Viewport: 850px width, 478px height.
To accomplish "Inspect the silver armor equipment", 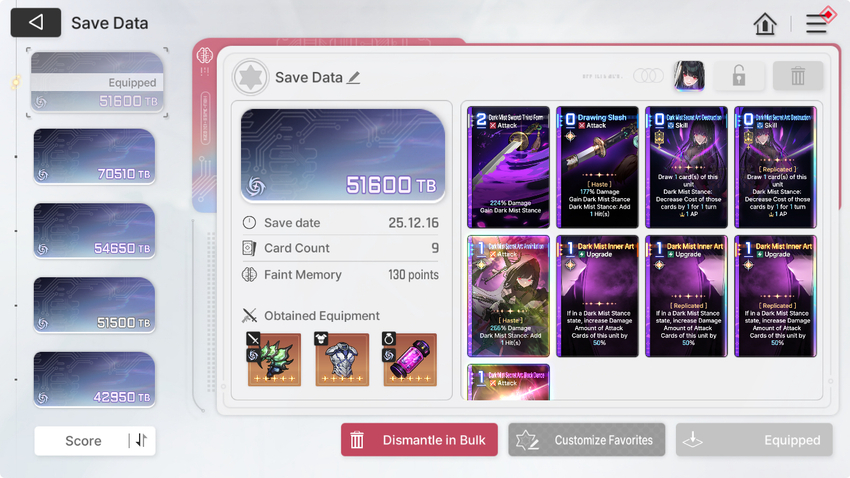I will pos(342,358).
